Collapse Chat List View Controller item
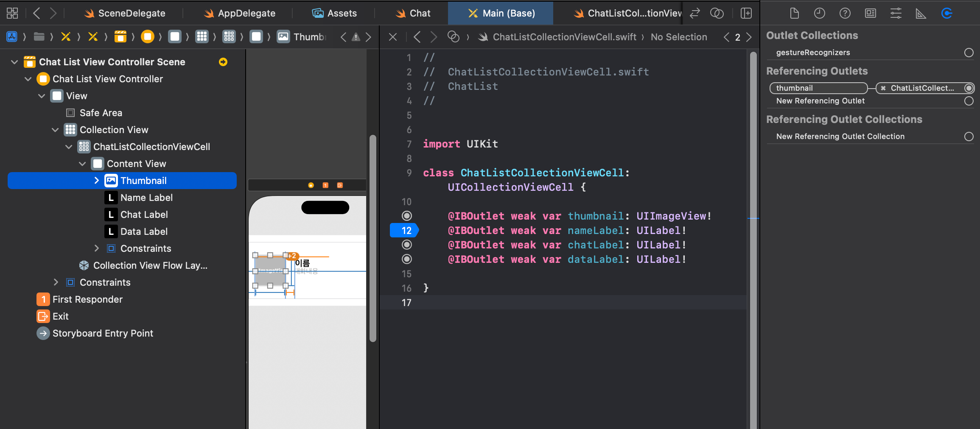 tap(28, 79)
